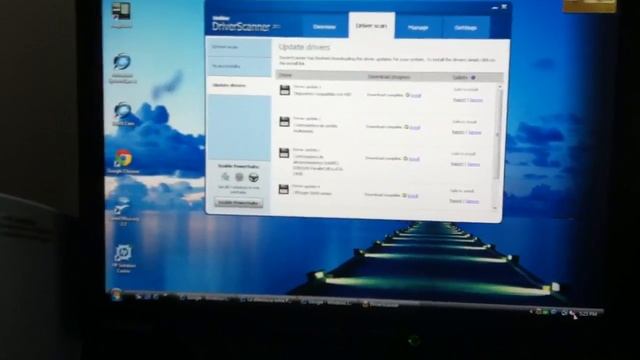Click the middle PowerSuite product icon
640x360 pixels.
tap(239, 177)
